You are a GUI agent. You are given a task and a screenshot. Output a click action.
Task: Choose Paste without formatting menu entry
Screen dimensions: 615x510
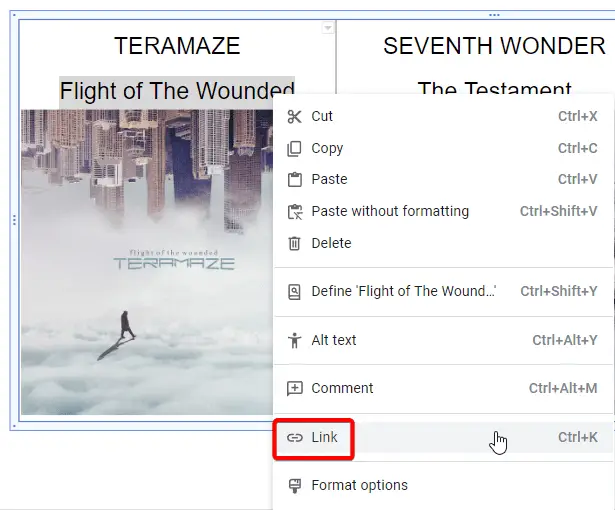coord(443,211)
